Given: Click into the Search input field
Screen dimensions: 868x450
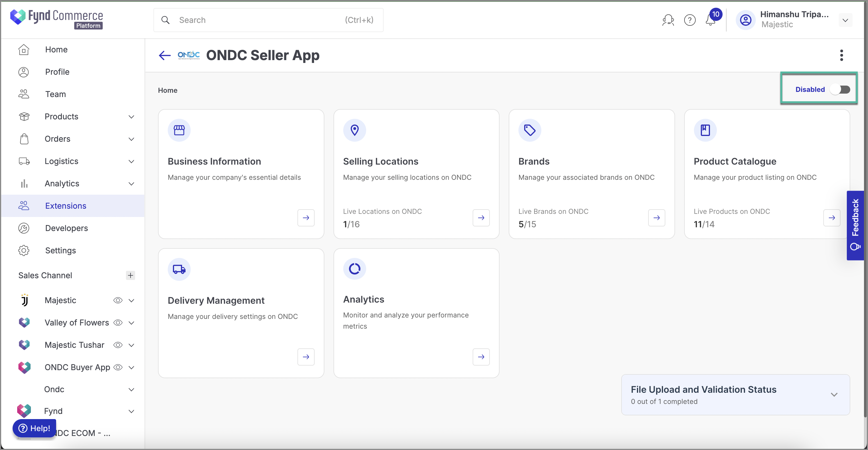Looking at the screenshot, I should click(268, 20).
